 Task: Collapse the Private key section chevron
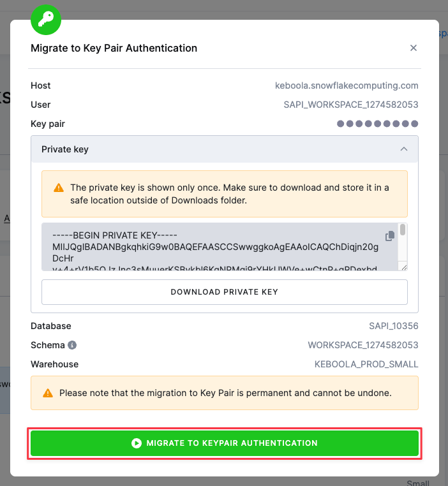click(403, 149)
